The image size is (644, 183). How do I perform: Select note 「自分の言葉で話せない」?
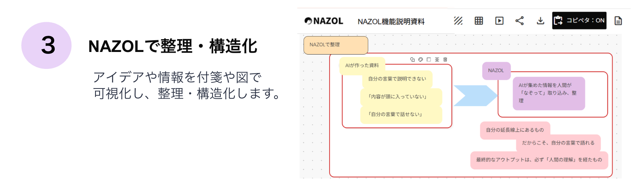pos(401,114)
